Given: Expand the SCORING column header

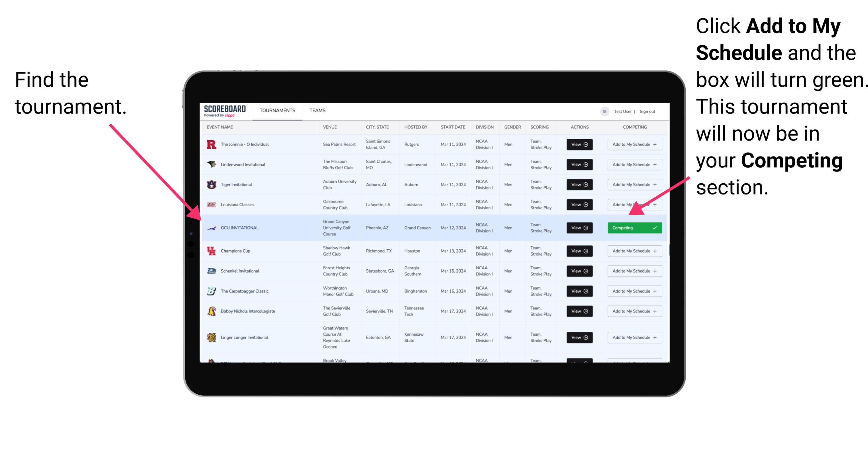Looking at the screenshot, I should (x=540, y=128).
